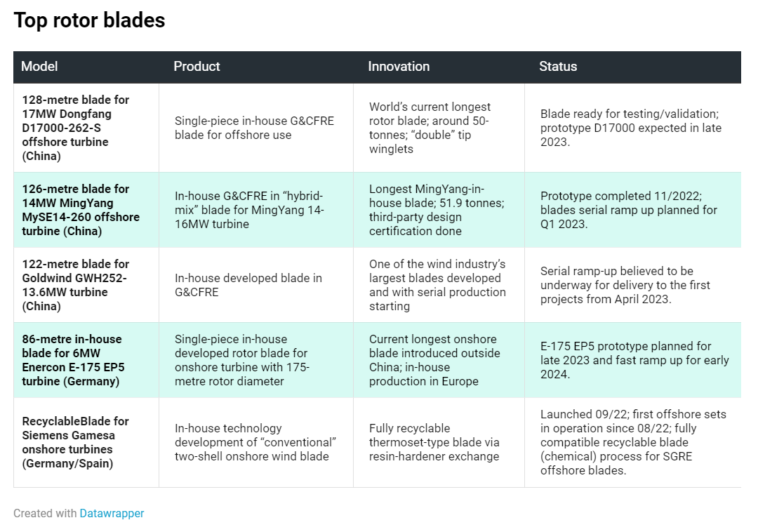Click the Product column header
The width and height of the screenshot is (758, 532).
click(197, 67)
